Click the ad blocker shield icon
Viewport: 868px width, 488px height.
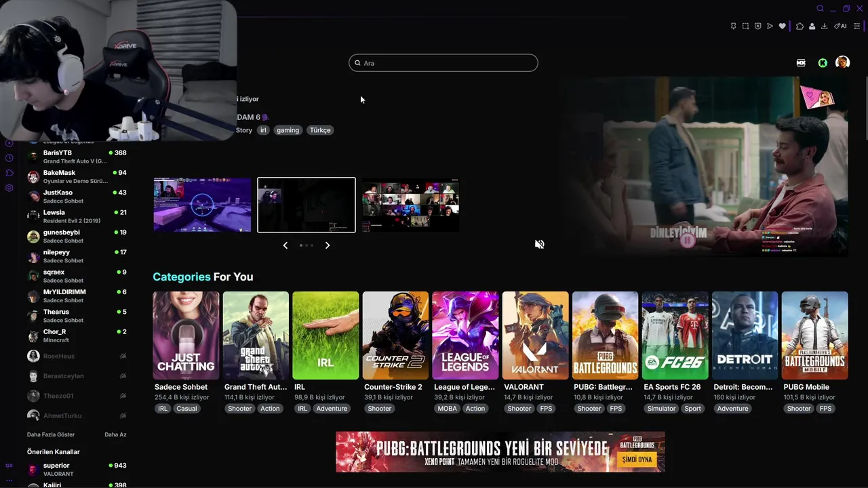point(757,26)
